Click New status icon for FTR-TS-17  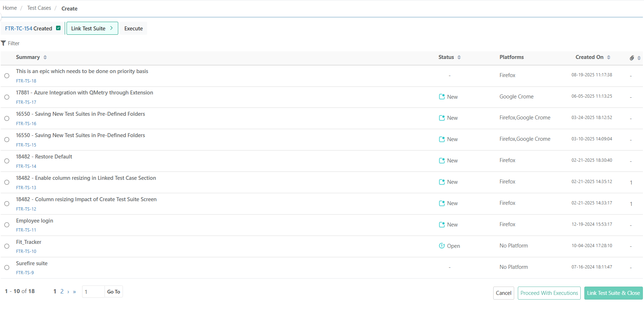click(442, 97)
